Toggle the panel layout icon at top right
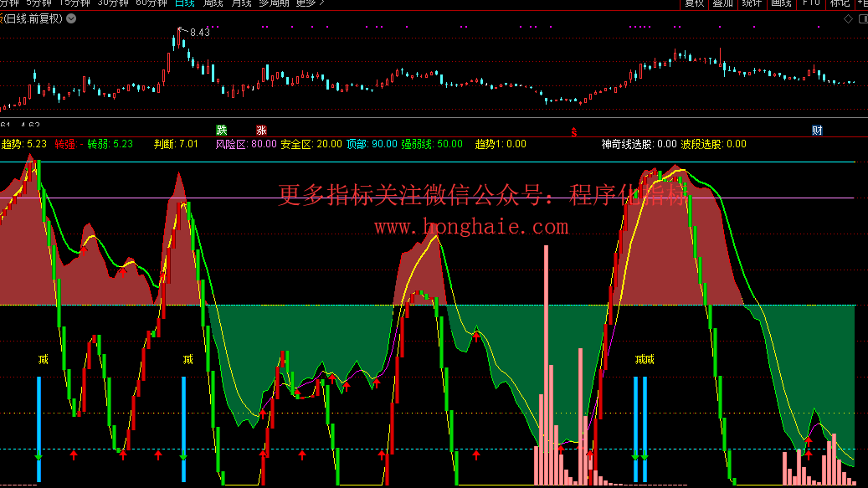This screenshot has height=488, width=868. 861,18
